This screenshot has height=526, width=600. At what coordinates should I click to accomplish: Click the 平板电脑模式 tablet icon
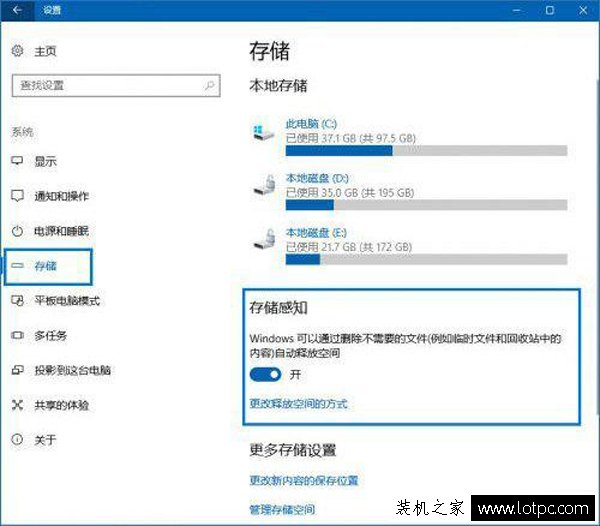tap(17, 301)
